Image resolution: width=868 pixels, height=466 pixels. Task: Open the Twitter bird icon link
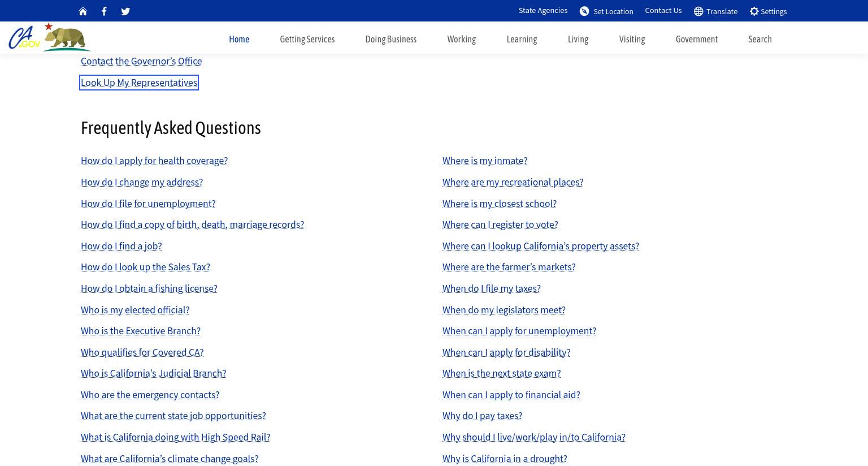[x=125, y=11]
